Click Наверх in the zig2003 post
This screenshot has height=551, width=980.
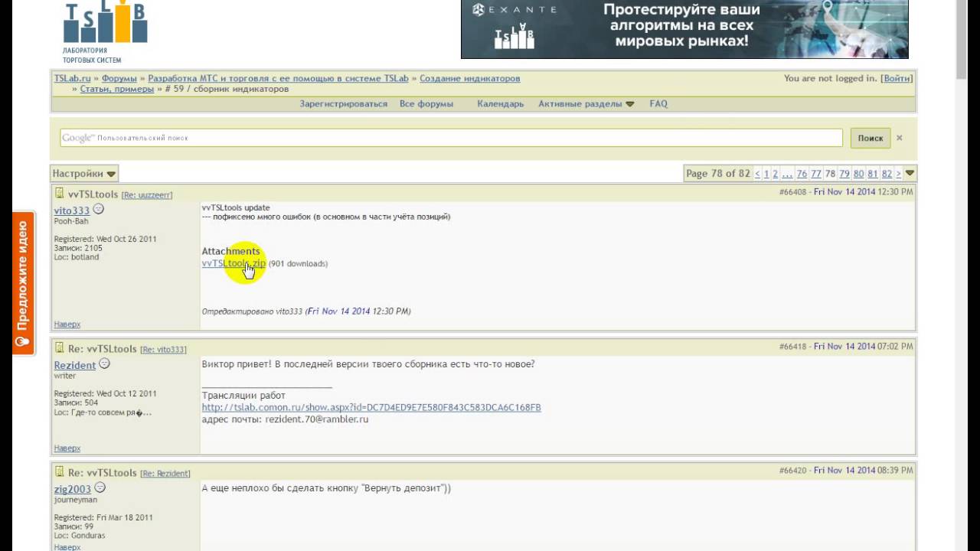[x=67, y=548]
